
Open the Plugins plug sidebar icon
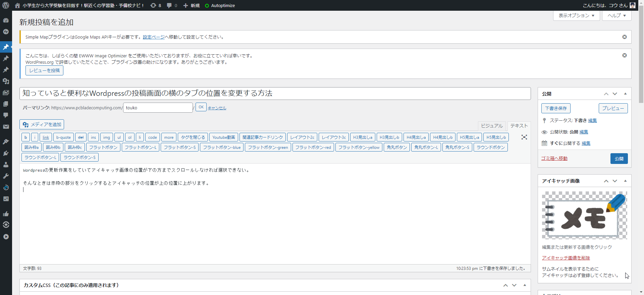click(x=6, y=153)
